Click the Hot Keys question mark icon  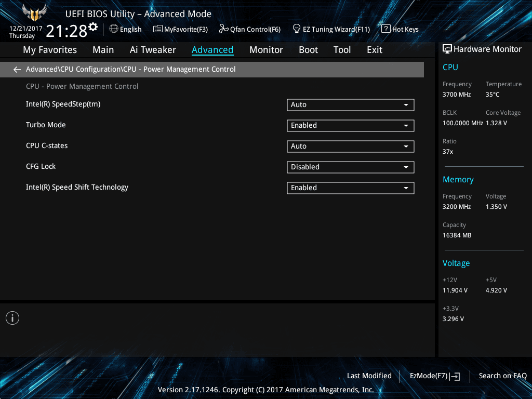(x=386, y=29)
